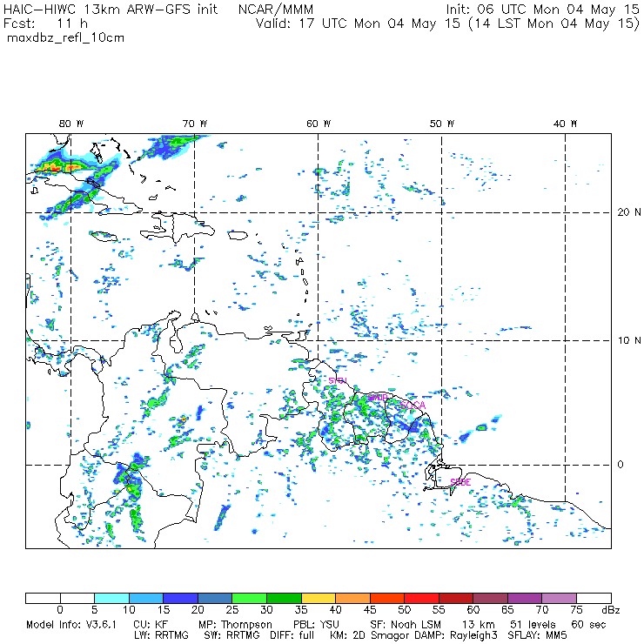Click the 'SF: Noah LSM' model setting

[x=406, y=625]
